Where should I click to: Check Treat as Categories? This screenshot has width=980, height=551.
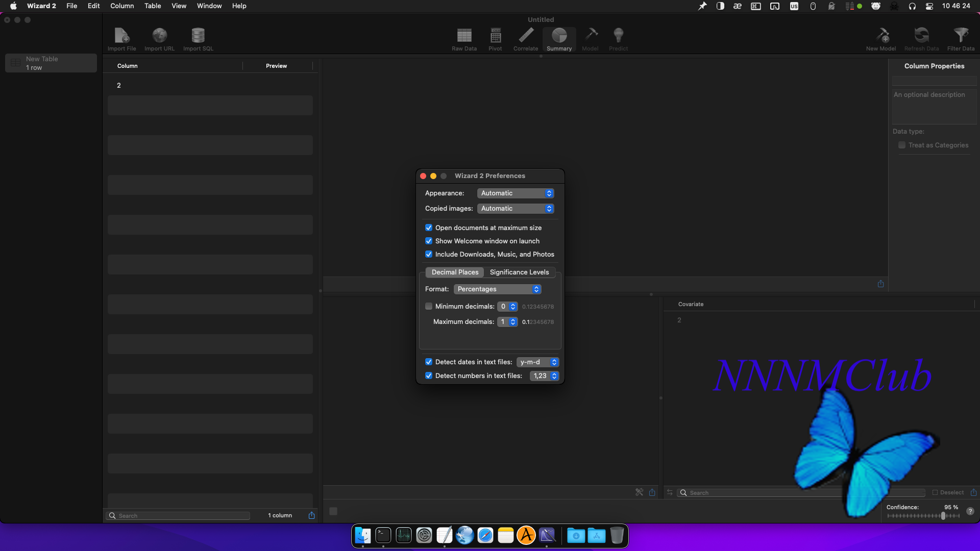[902, 145]
